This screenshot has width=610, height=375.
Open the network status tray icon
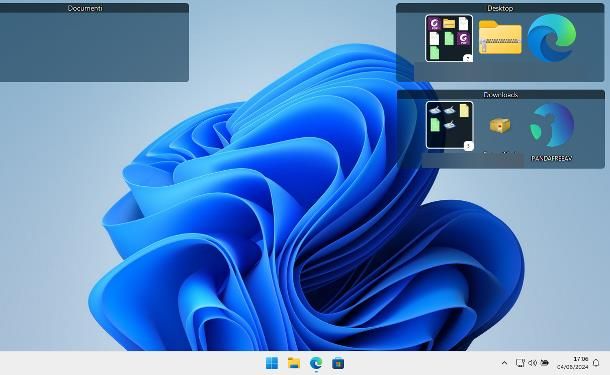520,363
